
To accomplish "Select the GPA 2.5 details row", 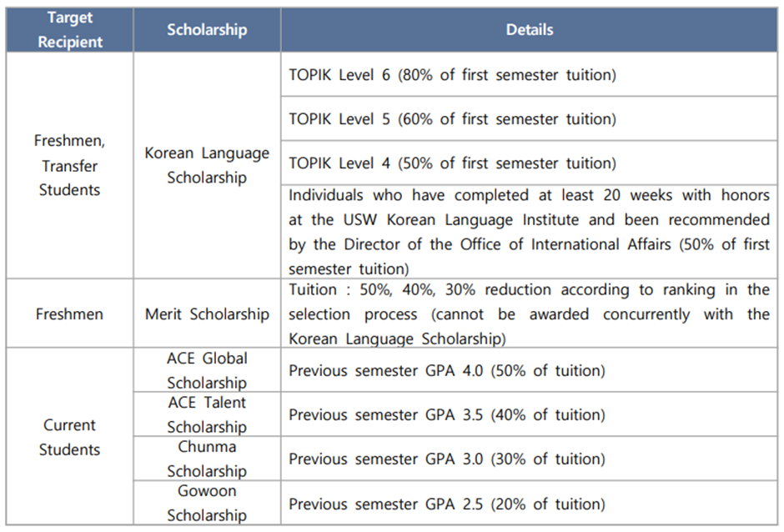I will tap(447, 504).
